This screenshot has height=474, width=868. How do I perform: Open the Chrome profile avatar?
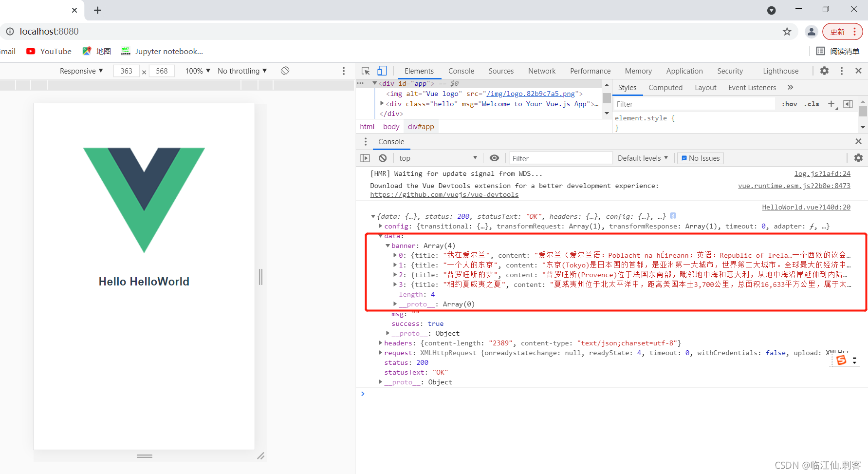point(811,32)
